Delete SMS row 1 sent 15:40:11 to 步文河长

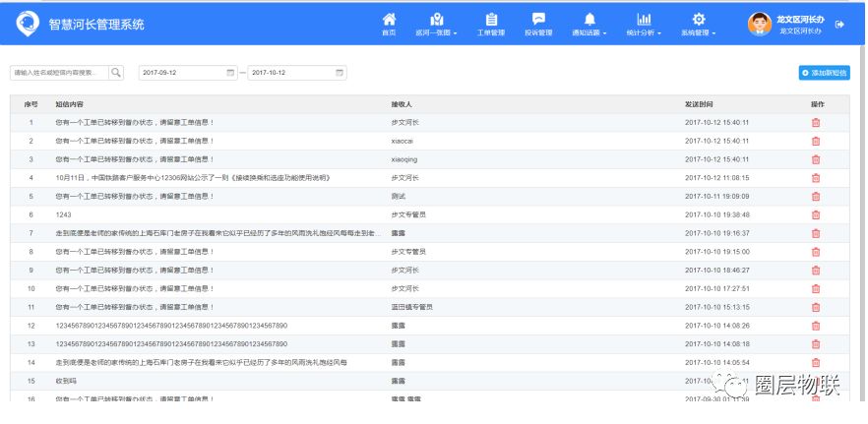[816, 123]
